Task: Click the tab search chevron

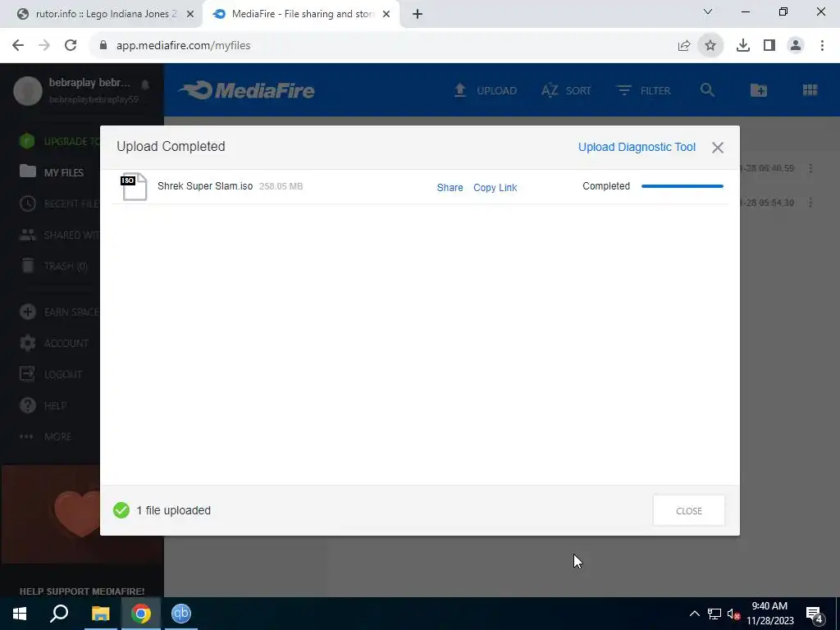Action: pos(708,11)
